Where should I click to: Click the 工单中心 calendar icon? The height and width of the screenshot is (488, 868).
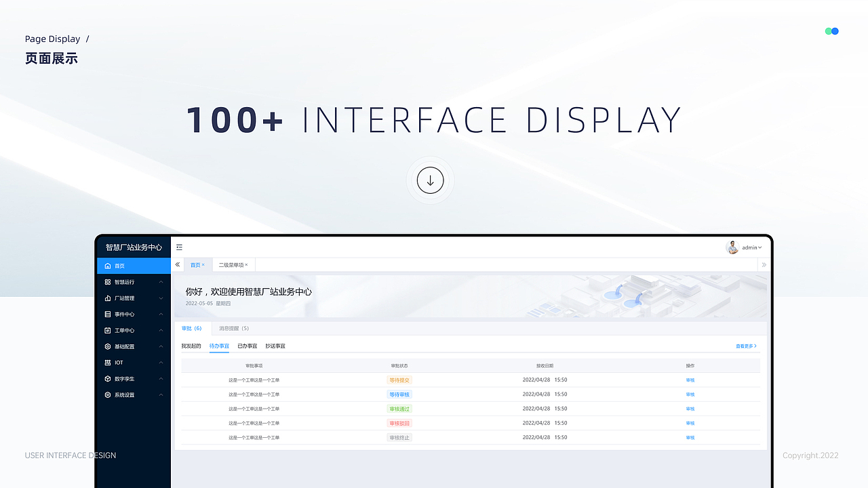coord(108,331)
